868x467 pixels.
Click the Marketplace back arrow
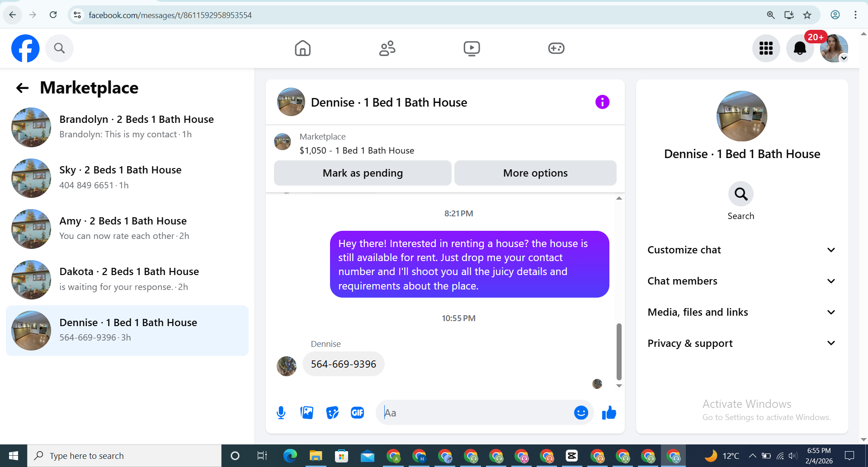point(22,88)
